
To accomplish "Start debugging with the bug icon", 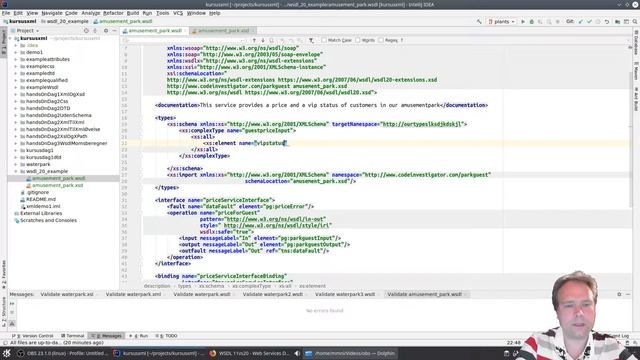I will (531, 21).
